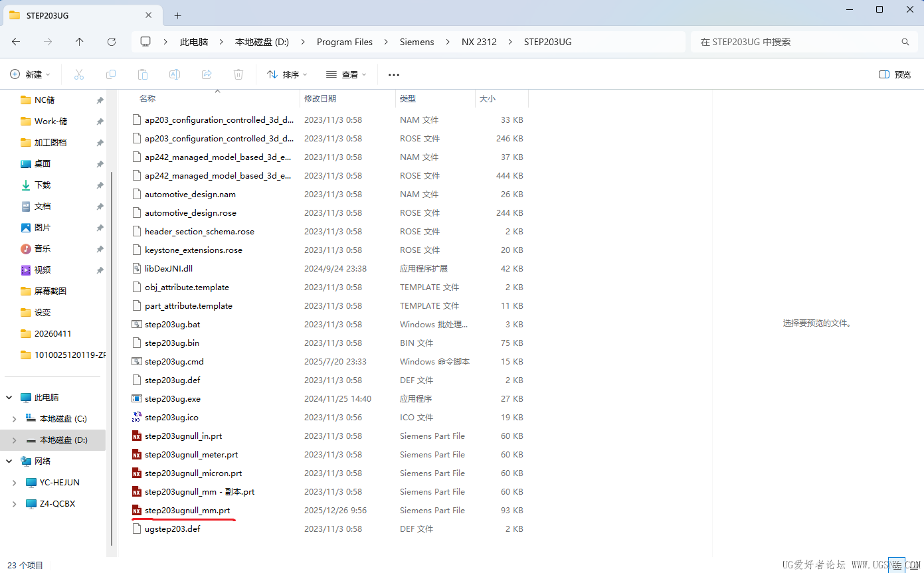Open the 新建 dropdown menu
This screenshot has width=924, height=573.
30,74
